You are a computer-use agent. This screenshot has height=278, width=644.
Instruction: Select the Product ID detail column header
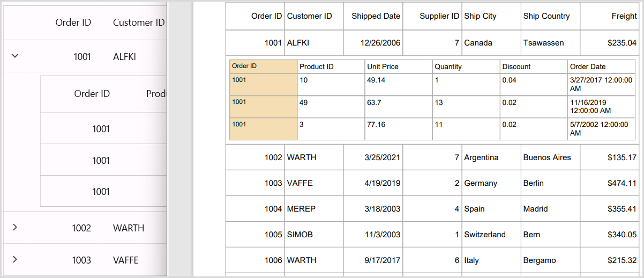pos(317,67)
